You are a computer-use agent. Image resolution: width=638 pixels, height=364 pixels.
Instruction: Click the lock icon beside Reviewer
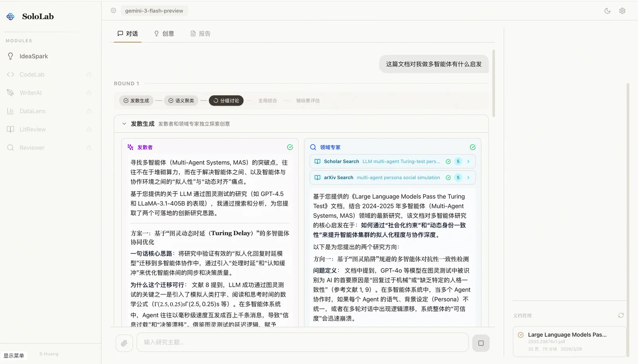point(89,148)
